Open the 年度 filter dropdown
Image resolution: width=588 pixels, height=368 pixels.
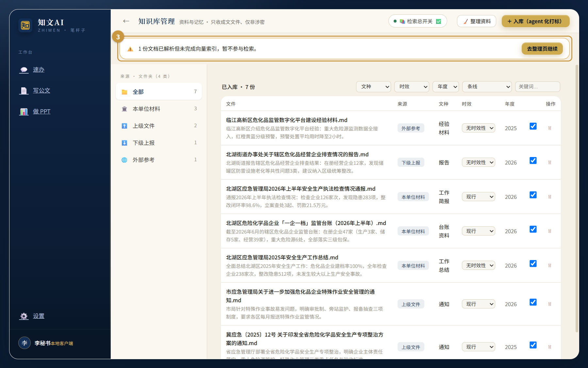[446, 87]
